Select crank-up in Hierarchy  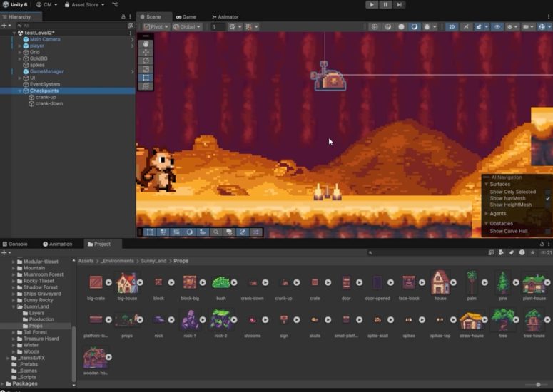click(x=46, y=97)
